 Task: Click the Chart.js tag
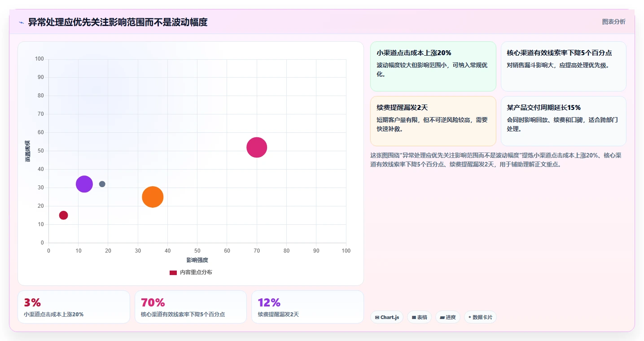point(387,317)
